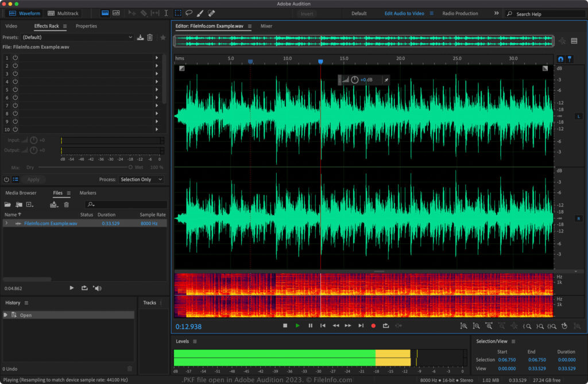Expand the FileInfo.com Example.wav file entry
The width and height of the screenshot is (588, 384).
coord(6,223)
